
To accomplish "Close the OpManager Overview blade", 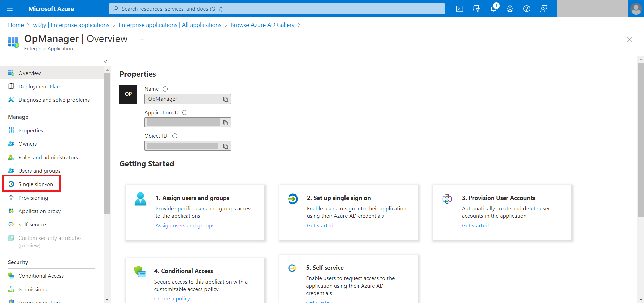I will click(x=629, y=39).
